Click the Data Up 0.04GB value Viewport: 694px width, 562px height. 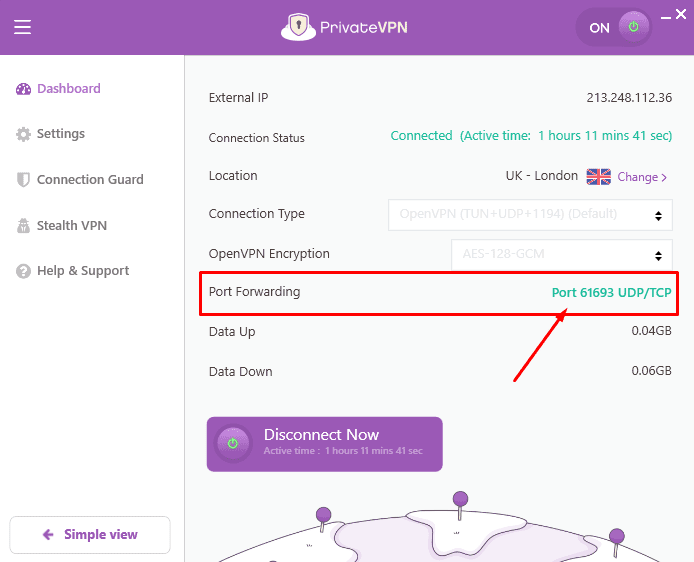point(652,331)
